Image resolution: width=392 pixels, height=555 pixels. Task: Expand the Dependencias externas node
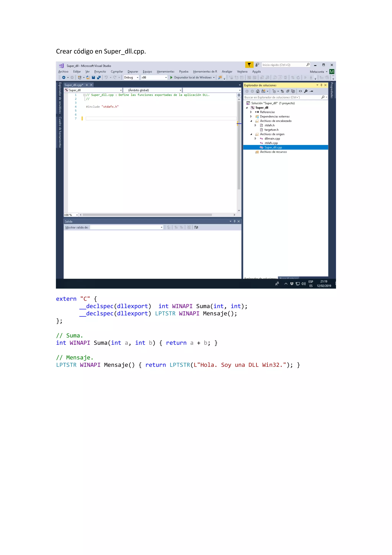point(251,117)
